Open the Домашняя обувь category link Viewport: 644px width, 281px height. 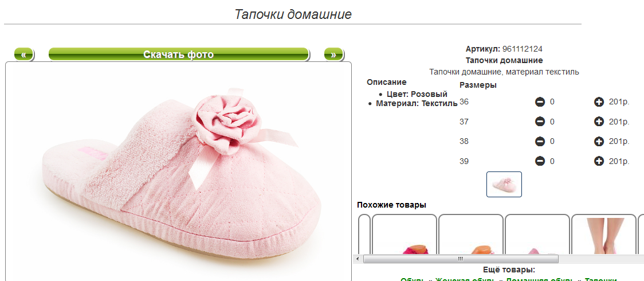click(539, 280)
